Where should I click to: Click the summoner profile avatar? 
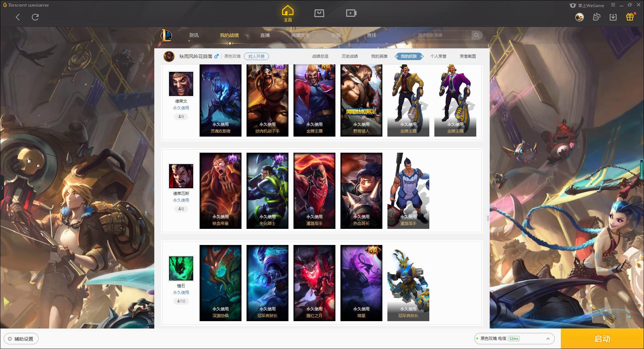(169, 56)
